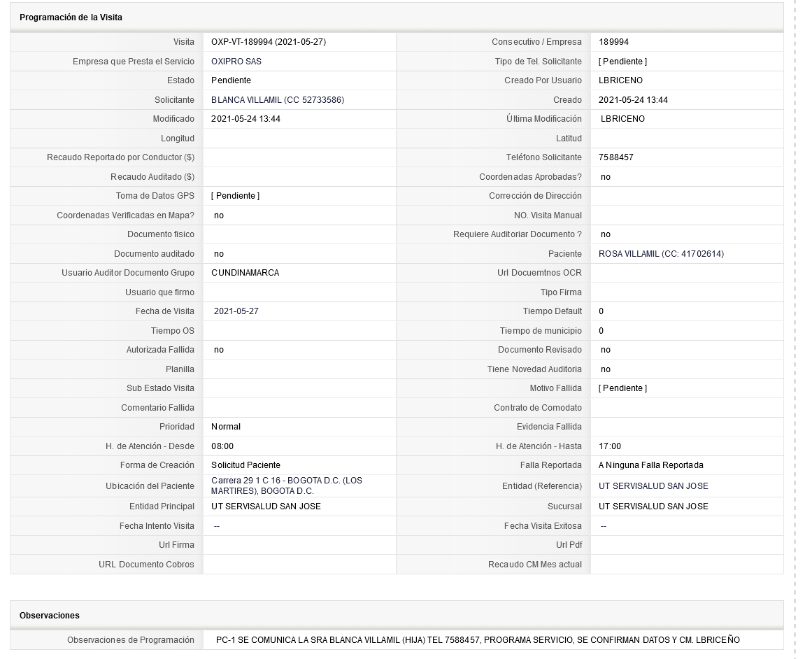812x659 pixels.
Task: Click Tipo de Tel. Solicitante [Pendiente] value
Action: click(623, 61)
